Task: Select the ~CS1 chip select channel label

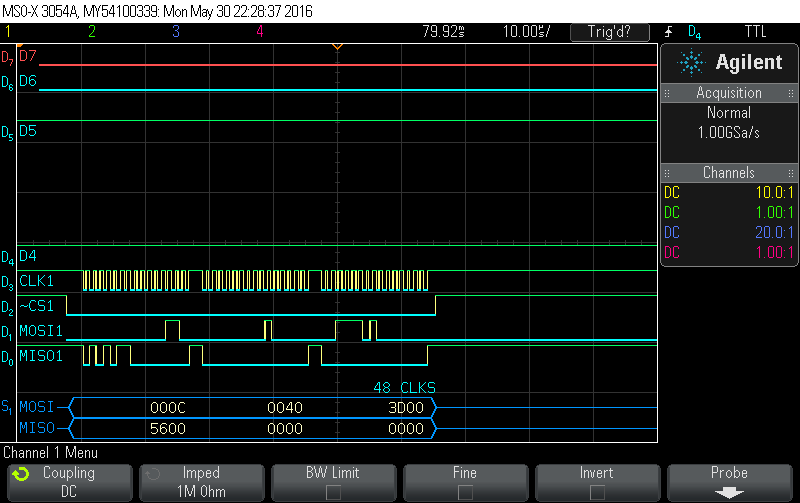Action: (35, 305)
